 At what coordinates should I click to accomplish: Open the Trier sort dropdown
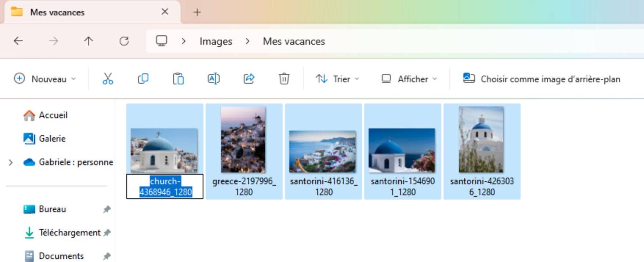pyautogui.click(x=337, y=79)
